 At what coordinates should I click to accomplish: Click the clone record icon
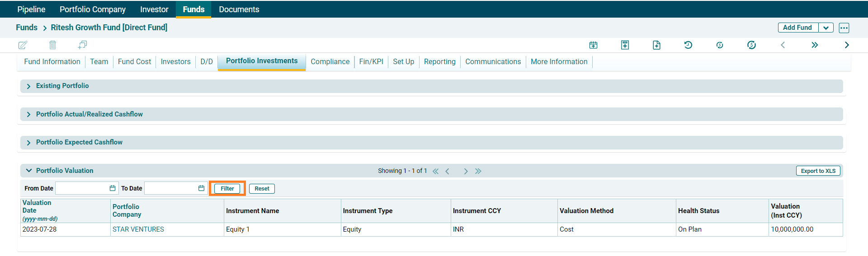click(82, 45)
